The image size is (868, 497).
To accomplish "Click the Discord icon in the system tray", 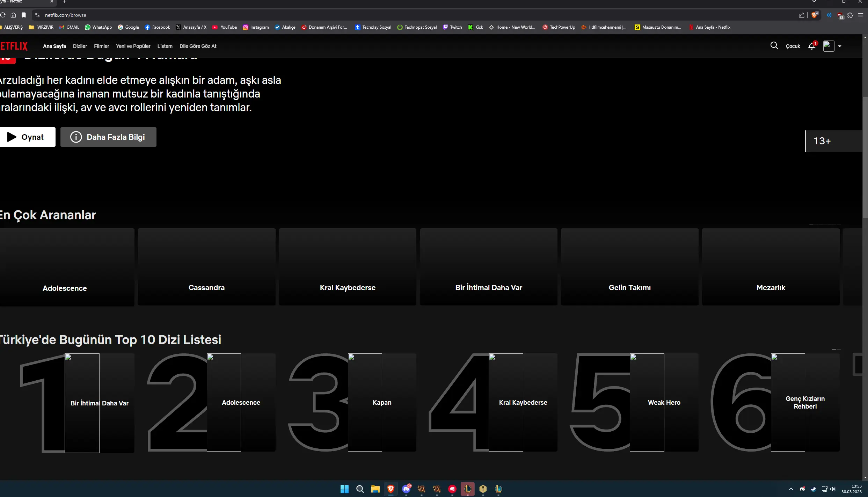I will click(x=802, y=489).
